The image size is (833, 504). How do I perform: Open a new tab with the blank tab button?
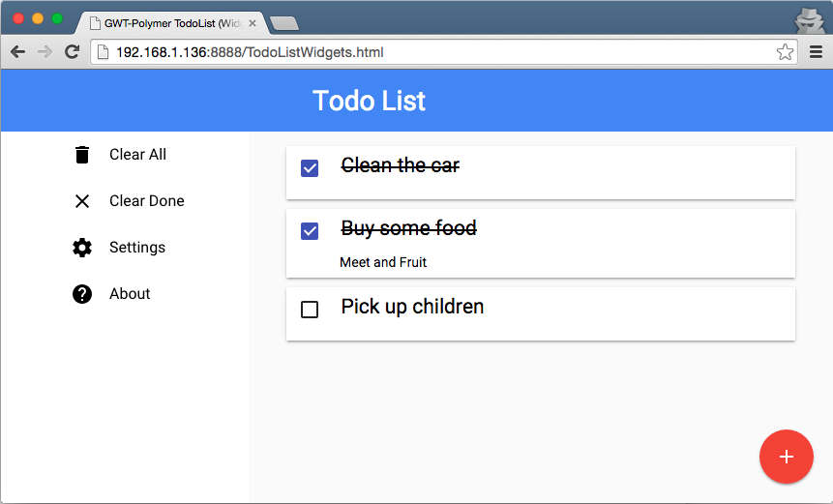284,23
